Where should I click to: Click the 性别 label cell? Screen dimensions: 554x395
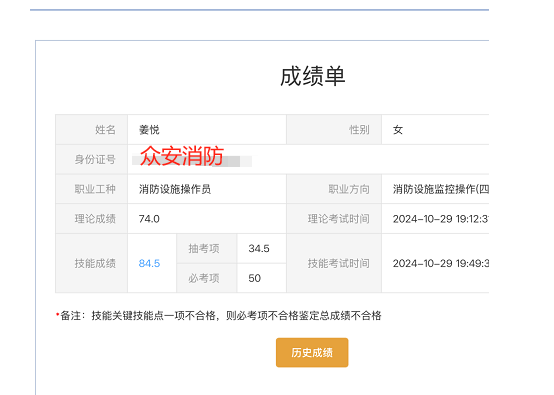point(334,130)
